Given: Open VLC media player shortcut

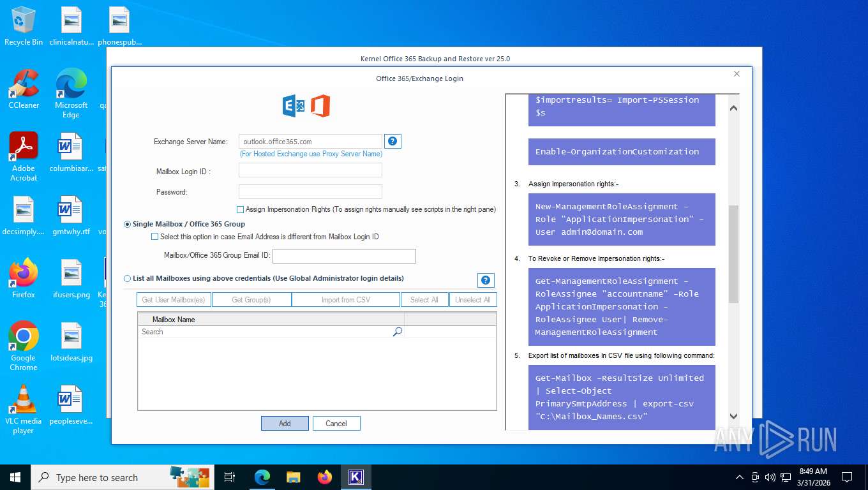Looking at the screenshot, I should (24, 410).
